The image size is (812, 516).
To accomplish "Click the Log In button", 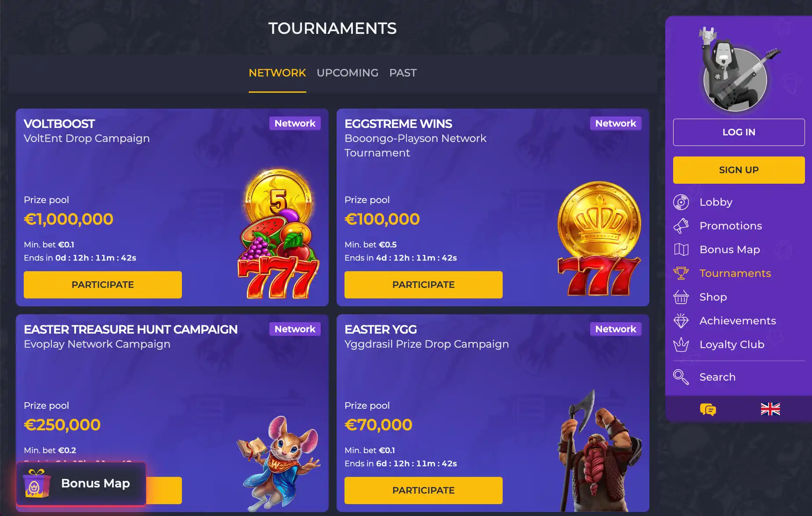I will click(739, 132).
